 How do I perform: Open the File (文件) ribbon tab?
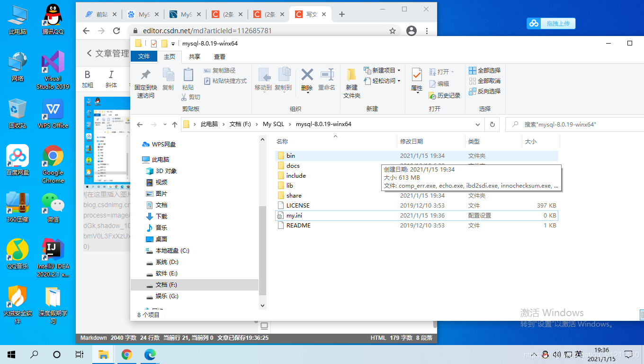pyautogui.click(x=144, y=56)
